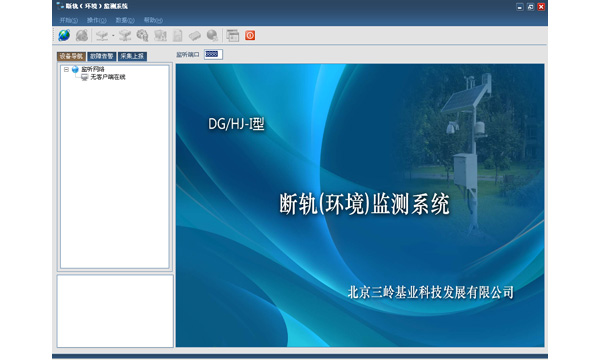Click the eraser-shaped toolbar icon
Viewport: 600px width, 360px height.
click(x=195, y=36)
